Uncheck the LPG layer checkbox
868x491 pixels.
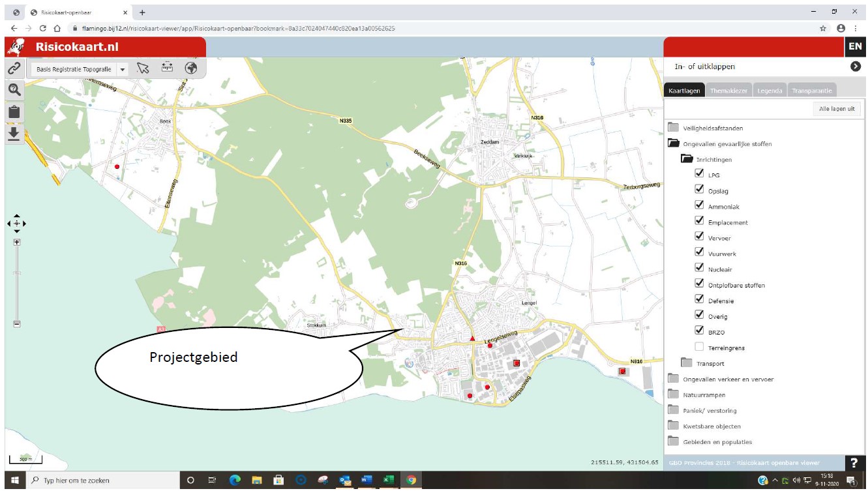(x=700, y=174)
